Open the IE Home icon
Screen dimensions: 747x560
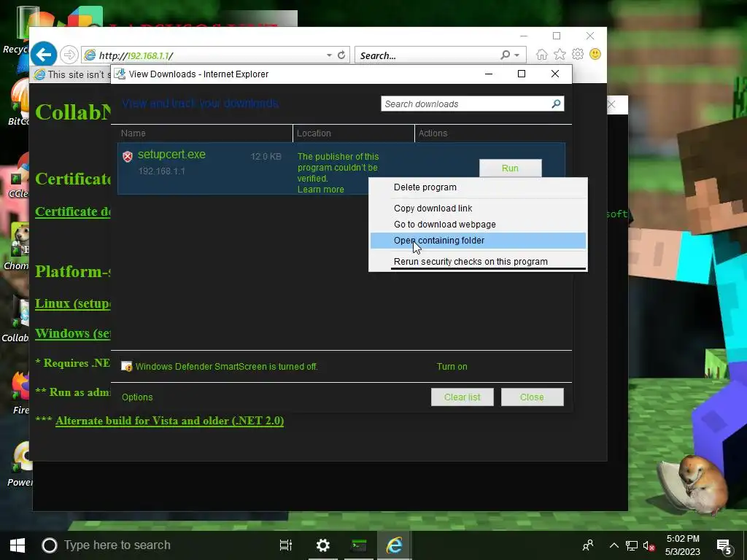pyautogui.click(x=542, y=54)
